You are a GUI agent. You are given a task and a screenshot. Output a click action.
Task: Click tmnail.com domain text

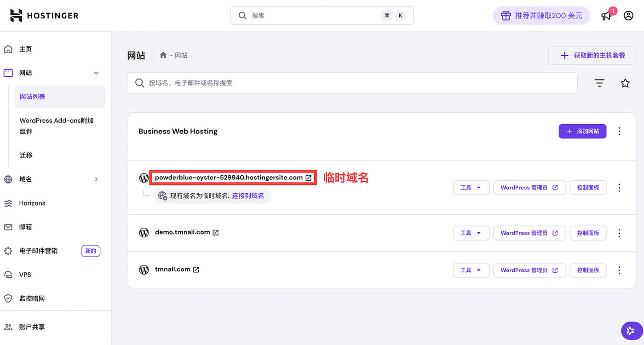(172, 270)
